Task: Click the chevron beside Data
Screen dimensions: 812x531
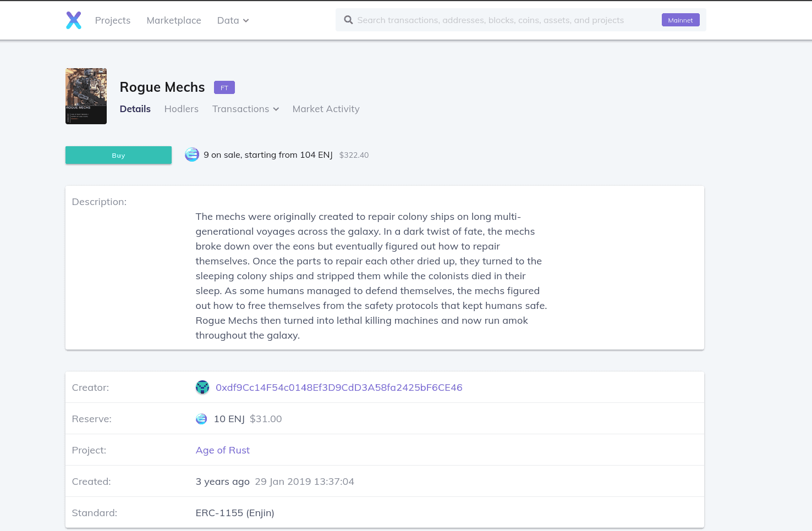Action: pos(246,21)
